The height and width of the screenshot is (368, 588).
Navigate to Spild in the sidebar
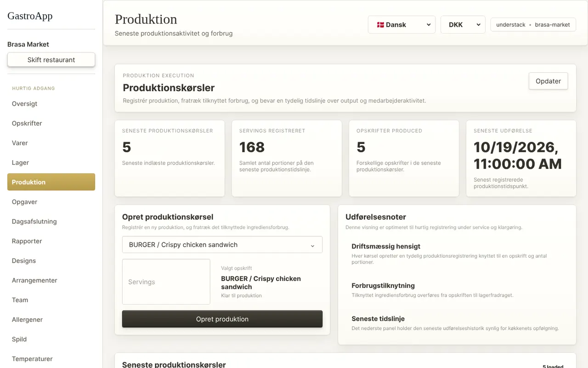(51, 339)
